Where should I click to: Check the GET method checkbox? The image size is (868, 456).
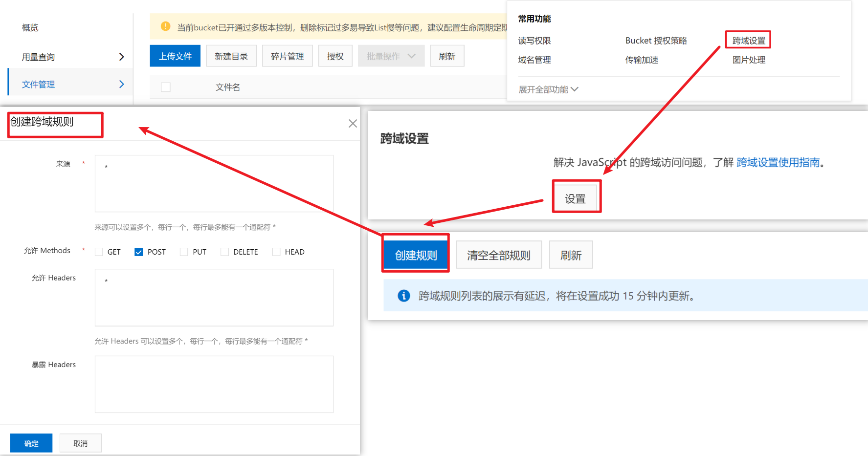tap(99, 252)
